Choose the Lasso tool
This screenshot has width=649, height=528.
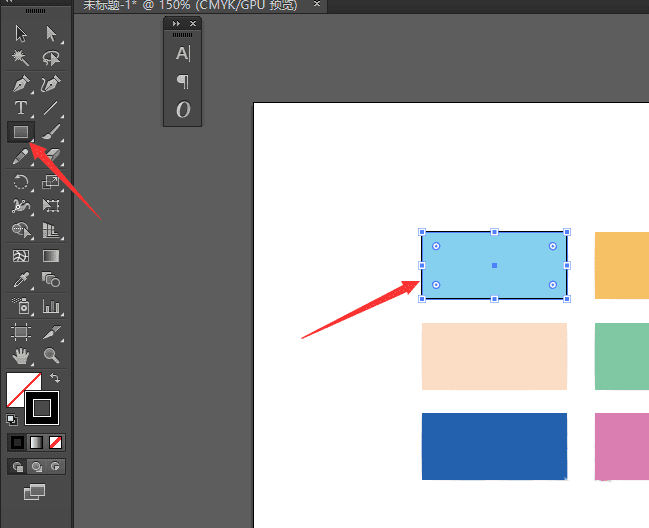(51, 58)
